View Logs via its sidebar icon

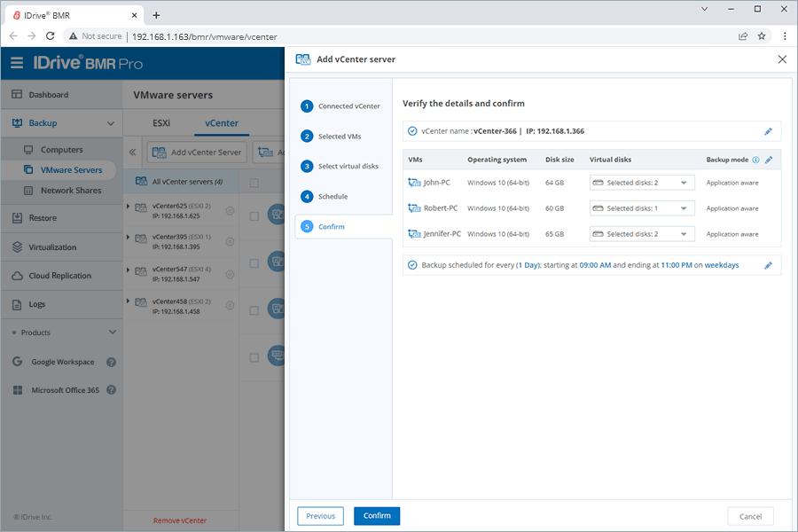pyautogui.click(x=18, y=303)
